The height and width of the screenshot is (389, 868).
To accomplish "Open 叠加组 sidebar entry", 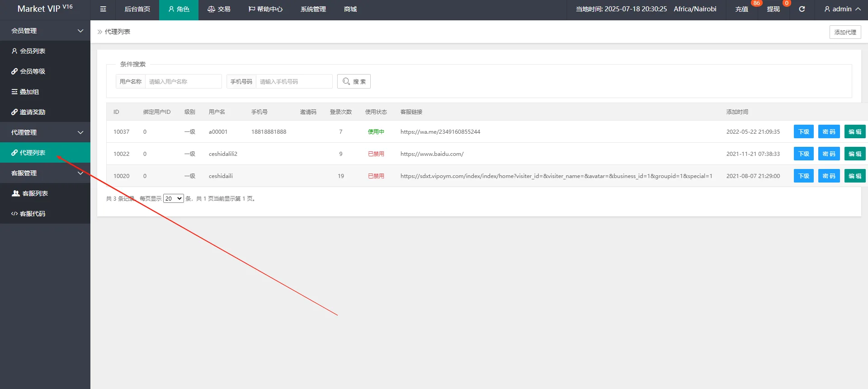I will coord(29,92).
